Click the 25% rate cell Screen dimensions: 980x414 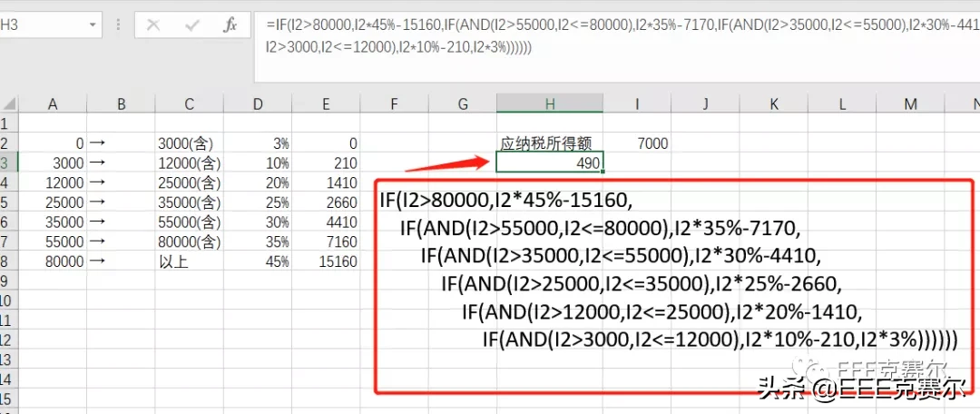258,202
